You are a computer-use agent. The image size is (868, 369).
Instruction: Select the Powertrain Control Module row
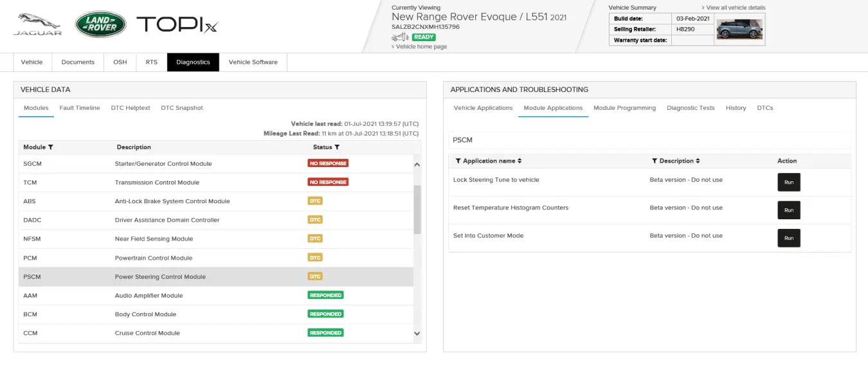(x=154, y=258)
